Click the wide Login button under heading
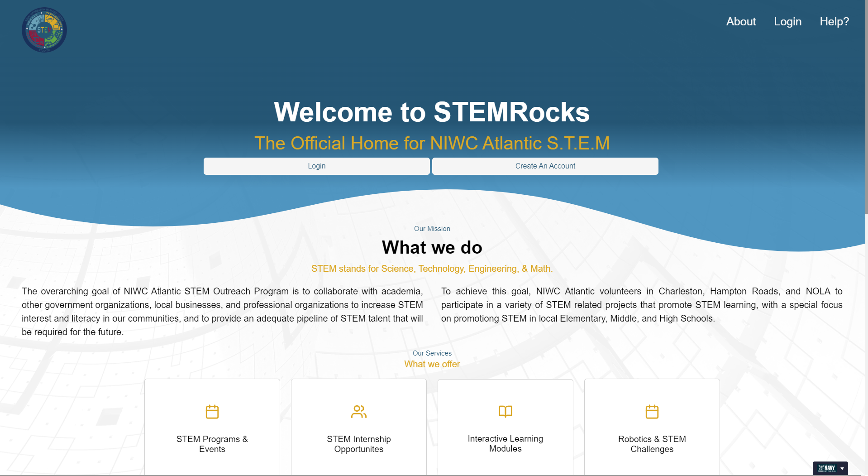The image size is (868, 476). 317,166
